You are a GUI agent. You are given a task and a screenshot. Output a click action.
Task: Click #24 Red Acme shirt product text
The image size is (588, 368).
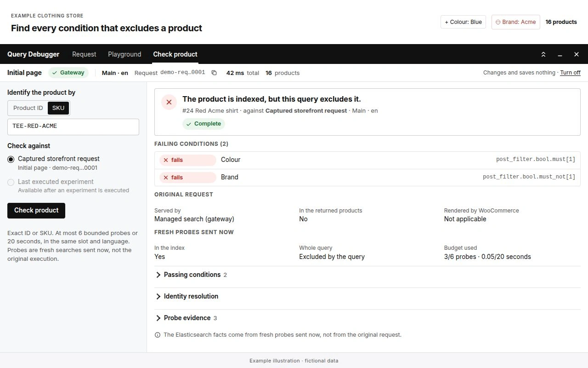(210, 111)
